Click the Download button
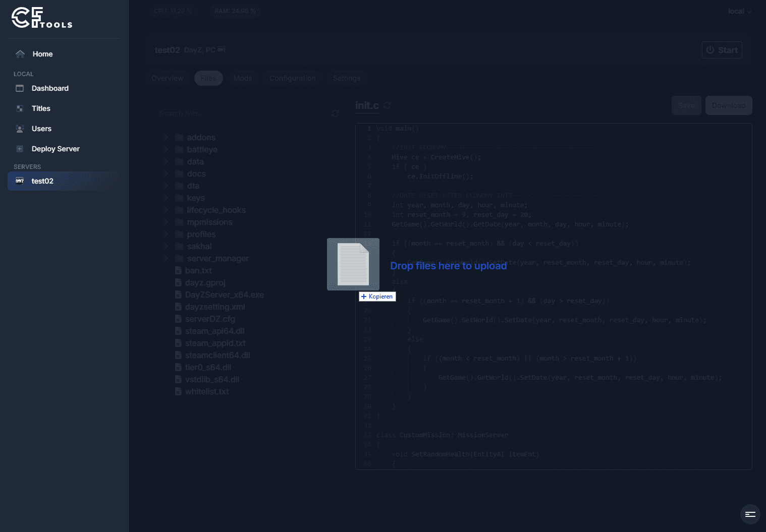The image size is (766, 532). click(729, 105)
